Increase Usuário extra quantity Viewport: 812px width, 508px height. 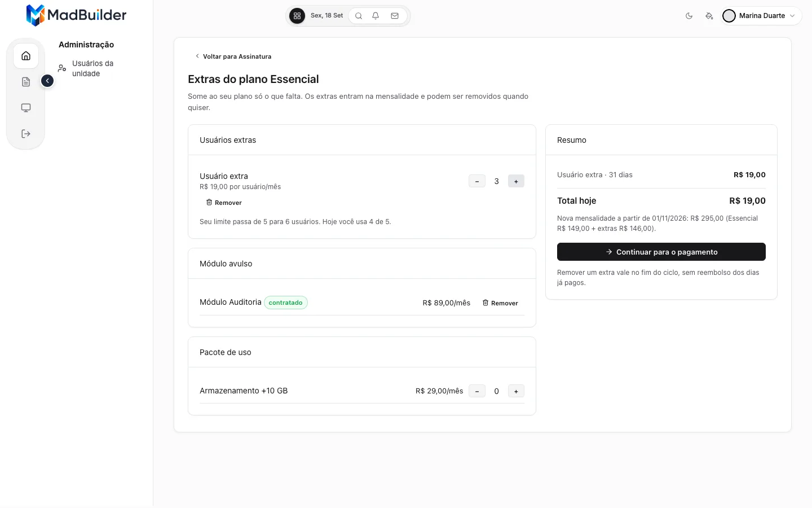tap(516, 181)
